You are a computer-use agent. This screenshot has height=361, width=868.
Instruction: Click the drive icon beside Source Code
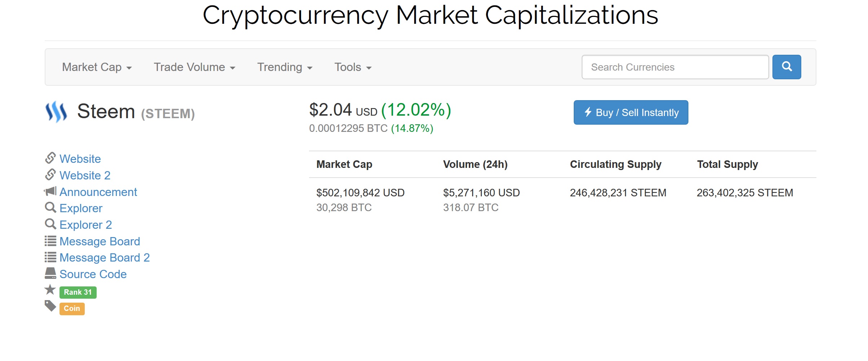[x=50, y=273]
